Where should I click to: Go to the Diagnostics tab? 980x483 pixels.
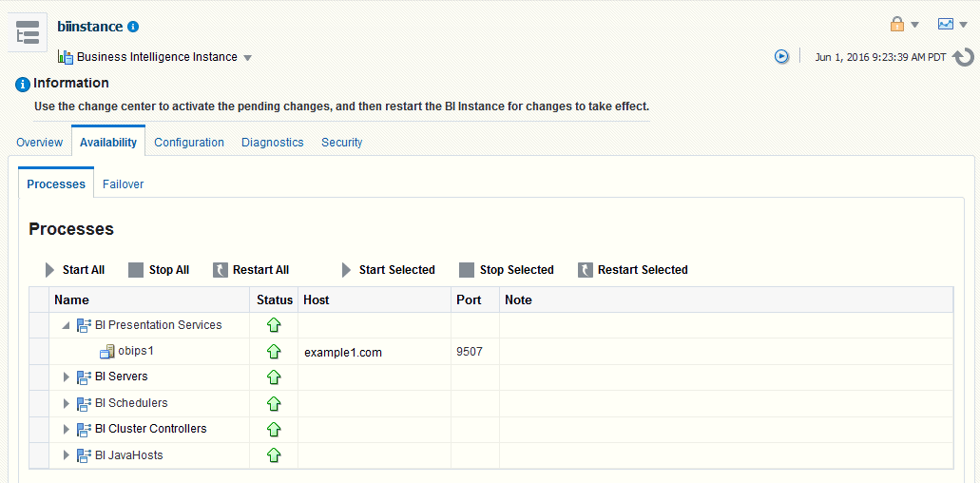point(273,143)
